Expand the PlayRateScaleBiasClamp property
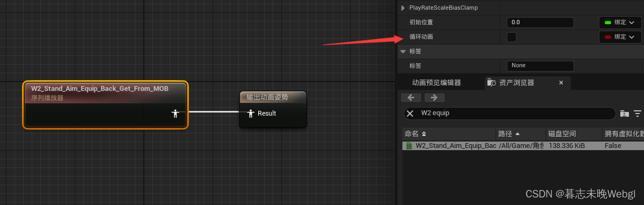This screenshot has width=644, height=205. pyautogui.click(x=403, y=8)
